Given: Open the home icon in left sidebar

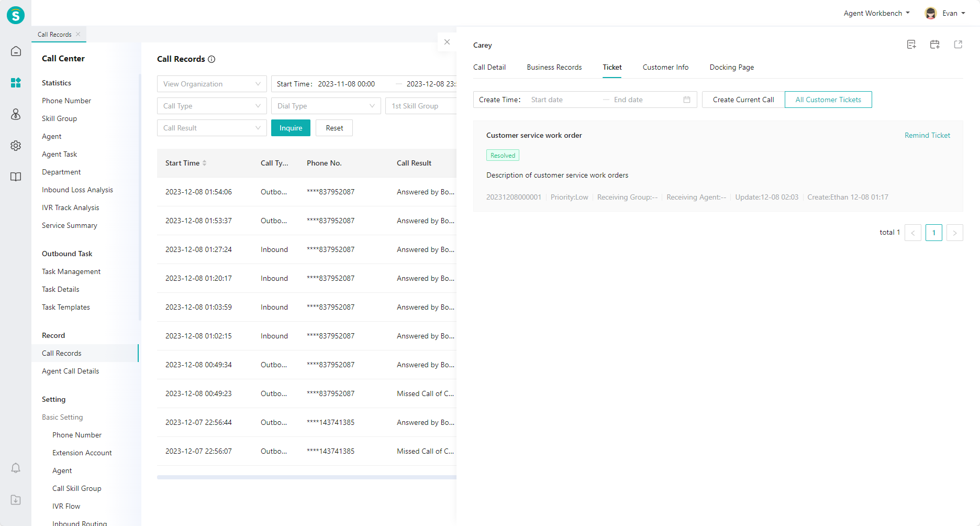Looking at the screenshot, I should point(16,51).
